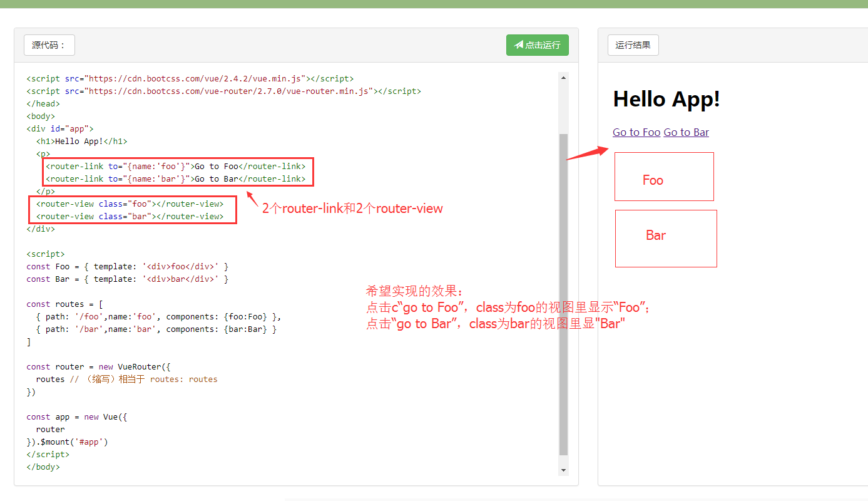Click the path '/bar' route definition line
The image size is (868, 501).
[x=156, y=329]
